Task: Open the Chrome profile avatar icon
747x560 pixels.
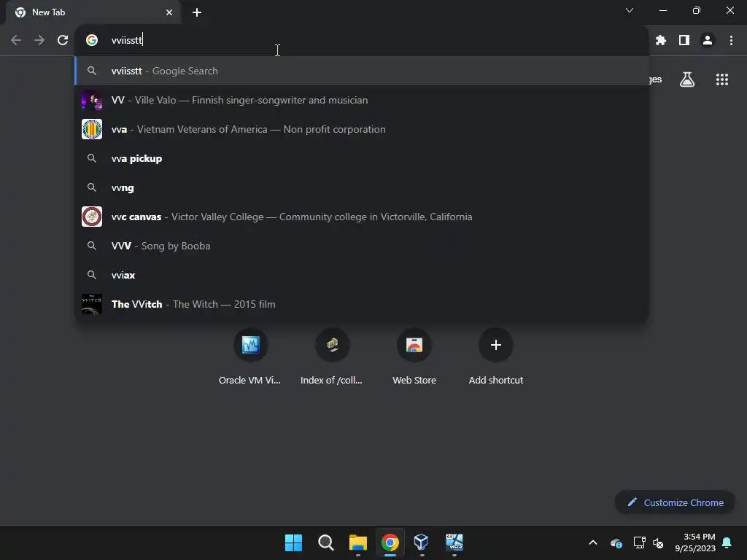Action: click(708, 41)
